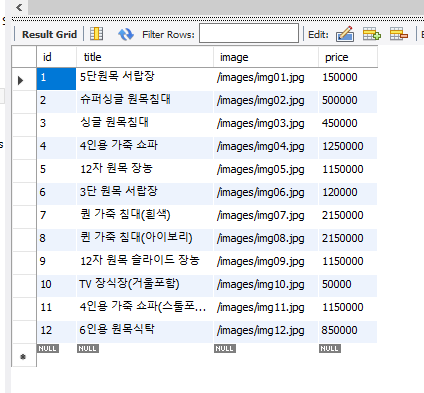Select id cell with value 10
The image size is (424, 393).
[56, 285]
